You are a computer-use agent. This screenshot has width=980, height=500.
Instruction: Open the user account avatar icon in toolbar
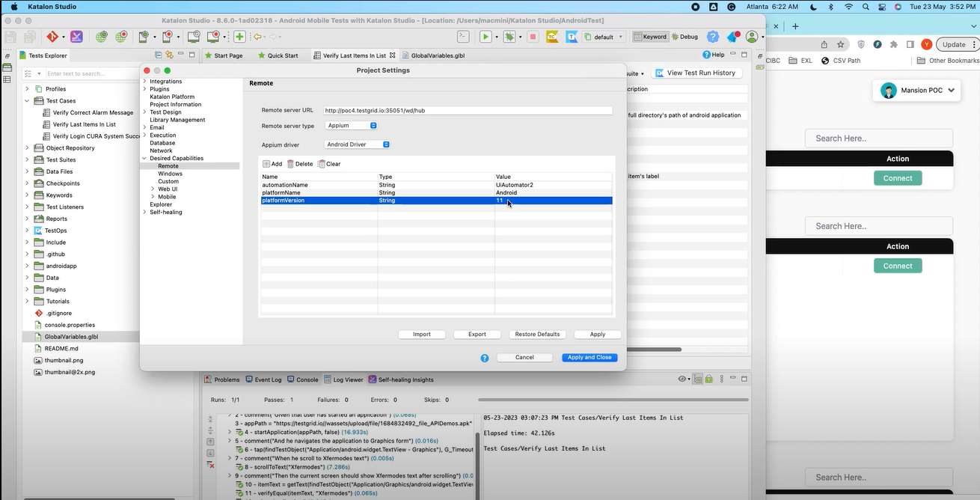[x=751, y=37]
